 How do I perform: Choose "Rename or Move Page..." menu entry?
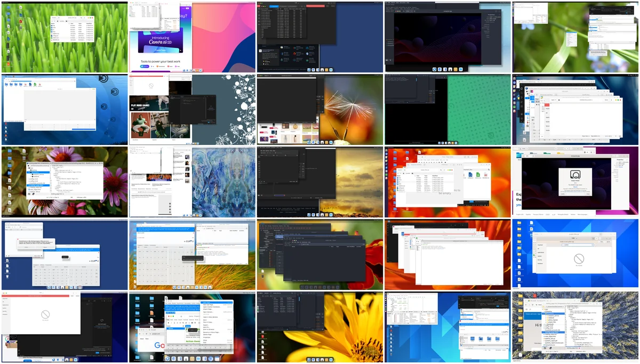(217, 333)
